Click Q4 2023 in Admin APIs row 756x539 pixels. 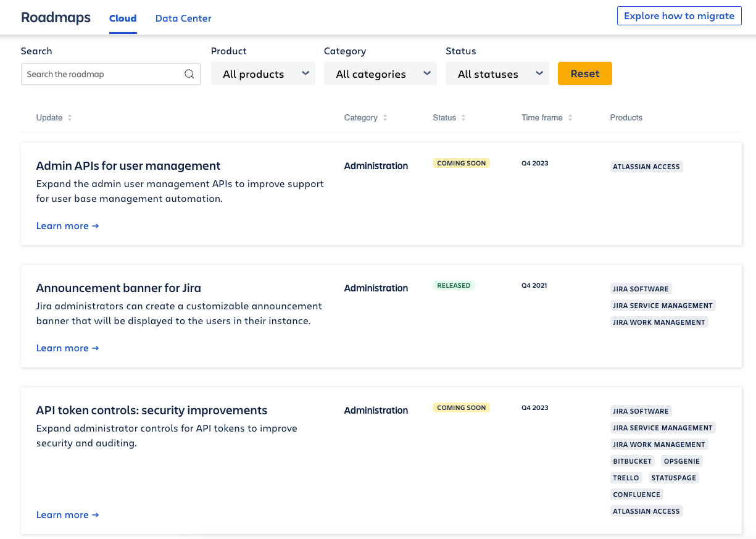tap(535, 164)
